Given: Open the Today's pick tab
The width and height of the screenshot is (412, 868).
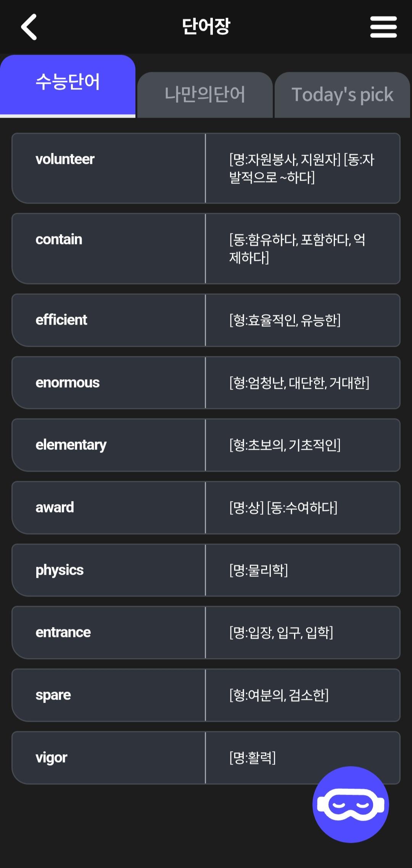Looking at the screenshot, I should pyautogui.click(x=342, y=94).
